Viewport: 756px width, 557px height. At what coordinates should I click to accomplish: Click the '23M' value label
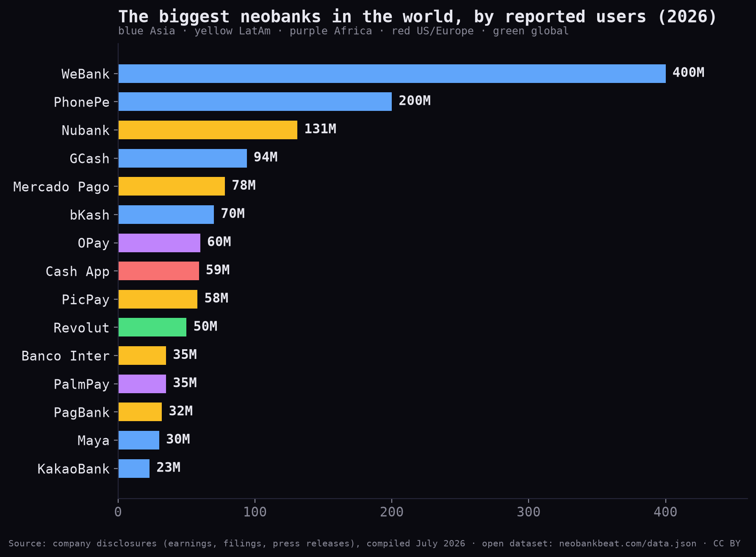point(169,467)
